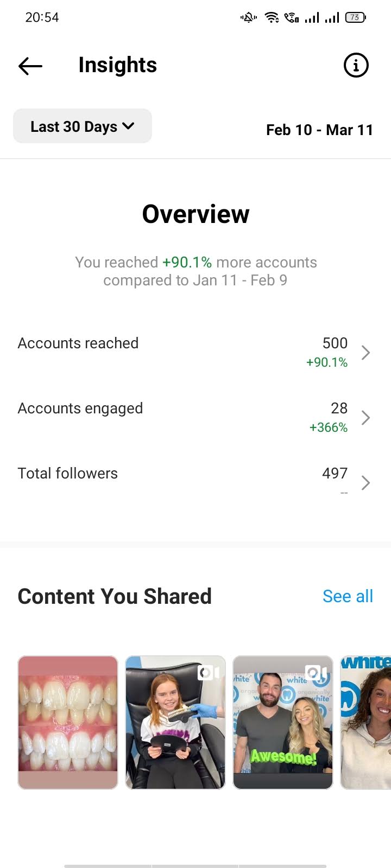391x868 pixels.
Task: Tap the Feb 10 - Mar 11 date range
Action: coord(319,130)
